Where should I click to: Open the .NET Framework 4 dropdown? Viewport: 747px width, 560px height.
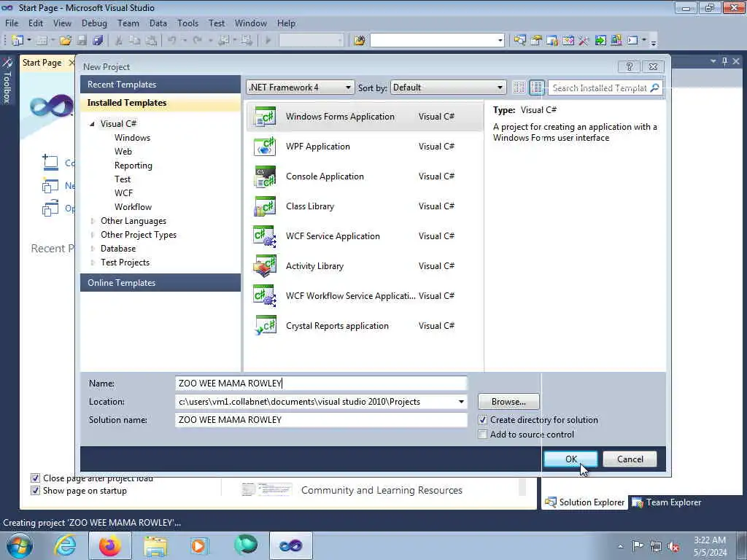tap(300, 87)
